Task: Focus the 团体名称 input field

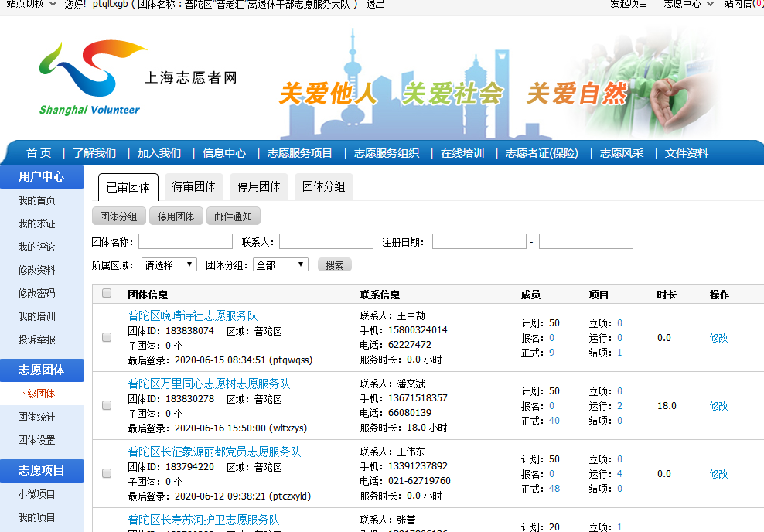Action: [185, 242]
